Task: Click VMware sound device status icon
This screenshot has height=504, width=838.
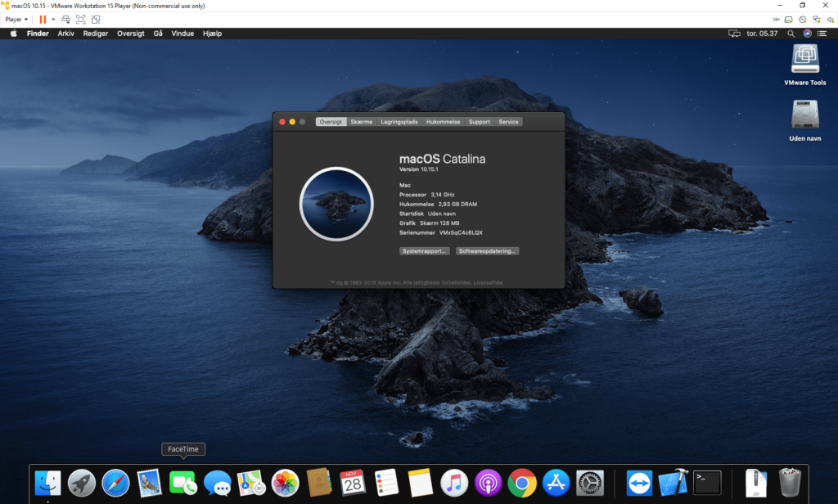Action: pos(831,20)
